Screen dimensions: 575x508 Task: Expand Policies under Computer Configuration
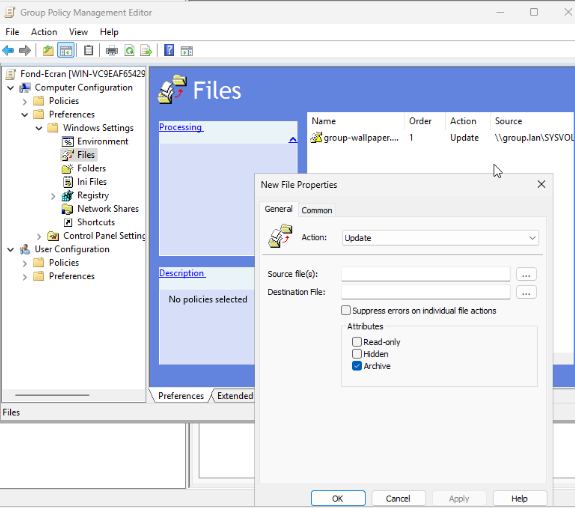pos(25,101)
